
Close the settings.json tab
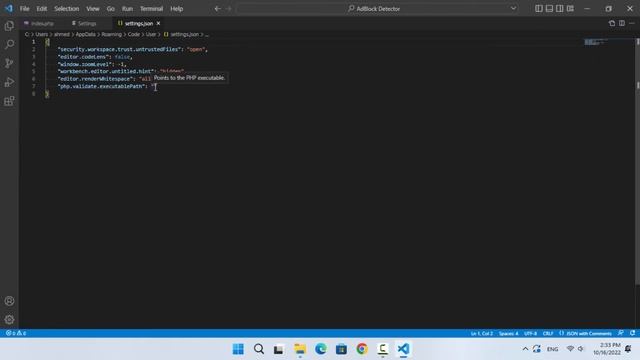158,23
